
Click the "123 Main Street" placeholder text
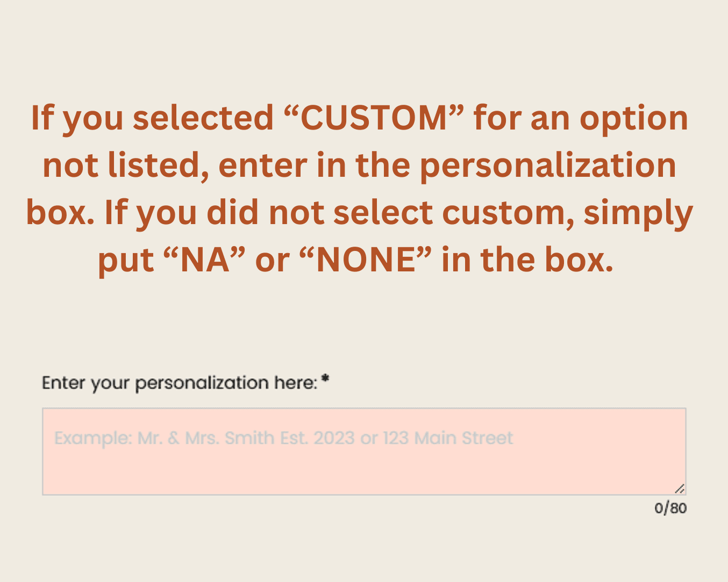[x=448, y=439]
